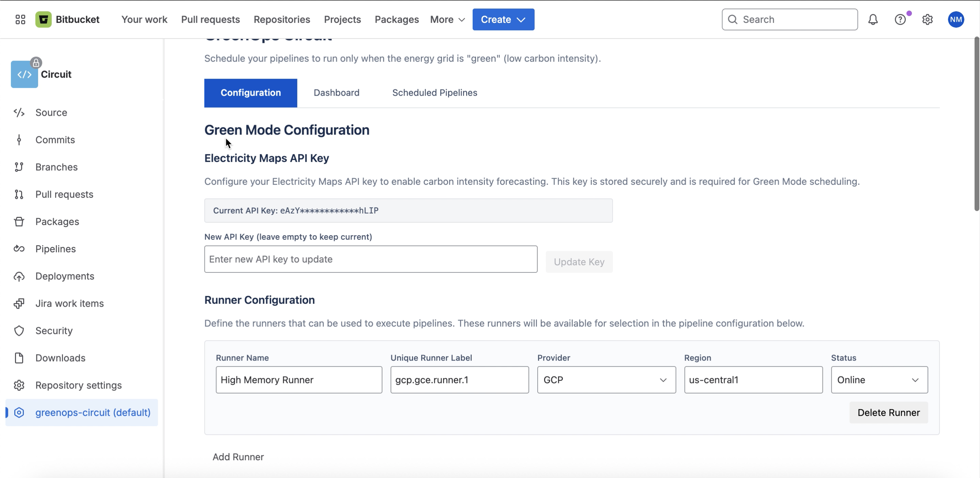This screenshot has height=478, width=980.
Task: Click the notifications bell icon
Action: pos(873,19)
